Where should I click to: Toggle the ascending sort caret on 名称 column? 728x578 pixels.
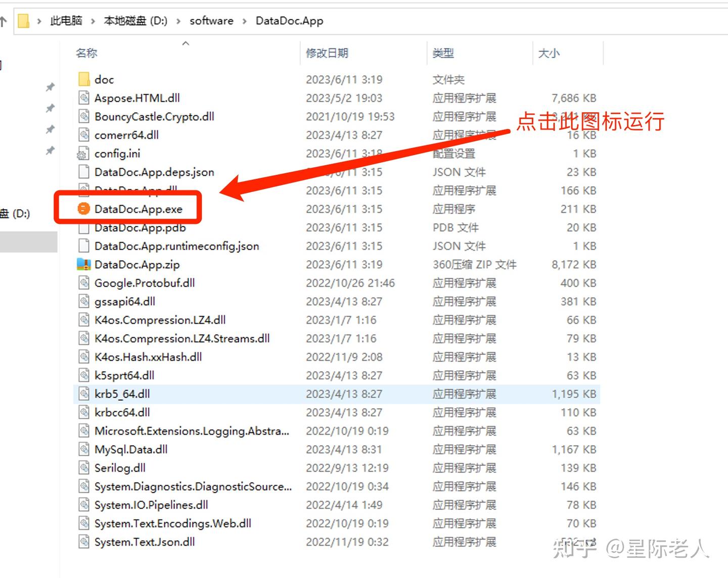(186, 43)
